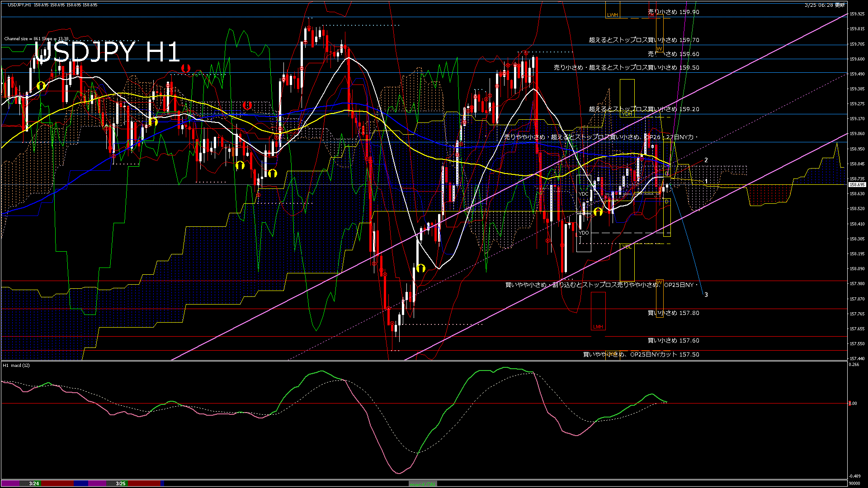Click the forecast point labeled 1

[706, 181]
